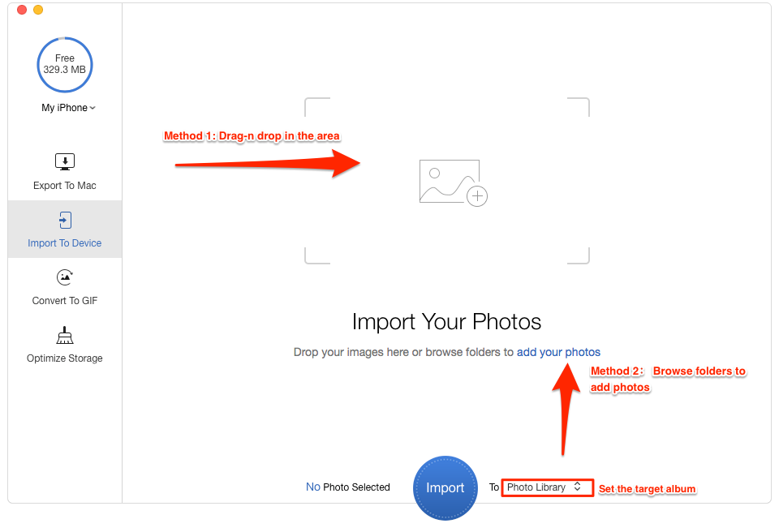Viewport: 779px width, 532px height.
Task: Click the Convert To GIF icon
Action: (65, 277)
